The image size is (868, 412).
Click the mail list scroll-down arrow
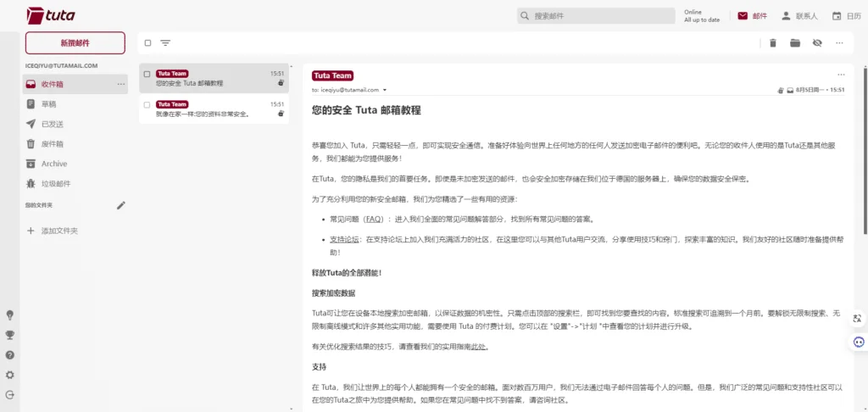[x=292, y=409]
